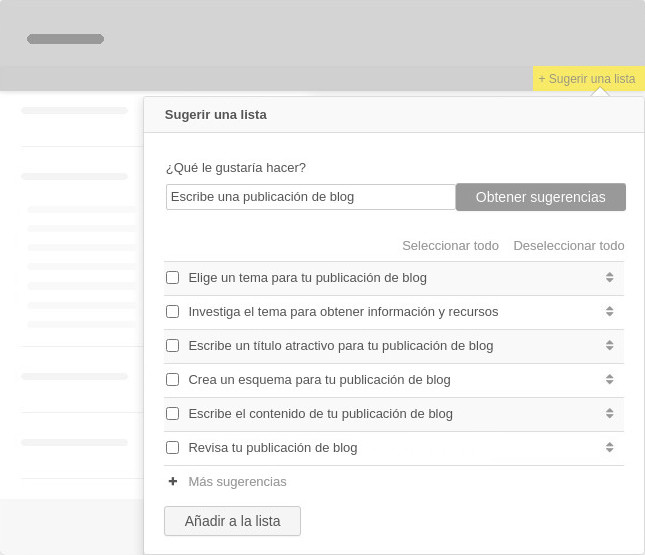The width and height of the screenshot is (645, 555).
Task: Click text 'Escribe un título atractivo para tu publicación de blog'
Action: pyautogui.click(x=341, y=346)
